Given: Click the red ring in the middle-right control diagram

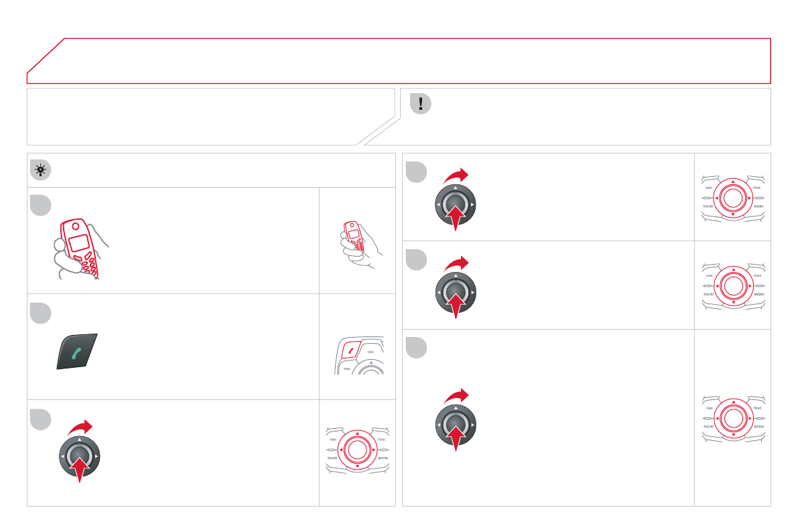Looking at the screenshot, I should [x=733, y=285].
